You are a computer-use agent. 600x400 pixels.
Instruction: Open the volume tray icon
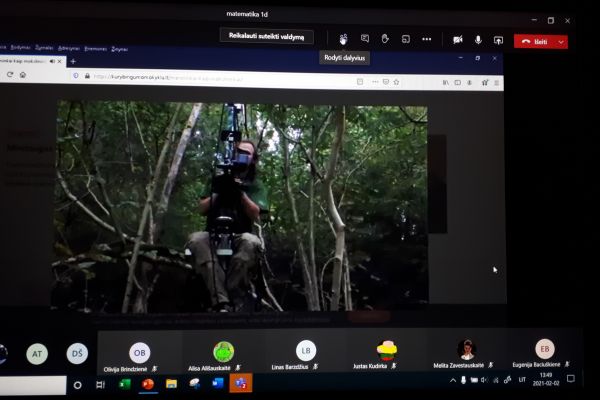tap(484, 380)
